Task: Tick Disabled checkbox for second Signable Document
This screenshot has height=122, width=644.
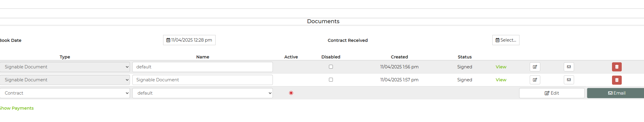Action: [331, 80]
